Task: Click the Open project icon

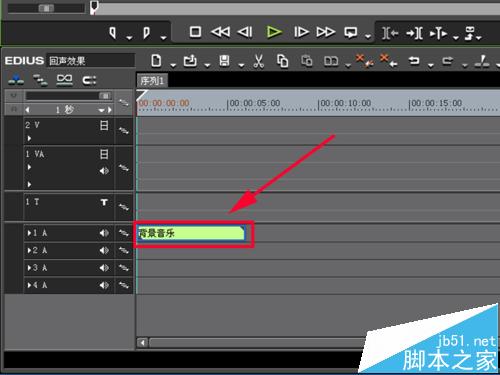Action: (x=190, y=61)
